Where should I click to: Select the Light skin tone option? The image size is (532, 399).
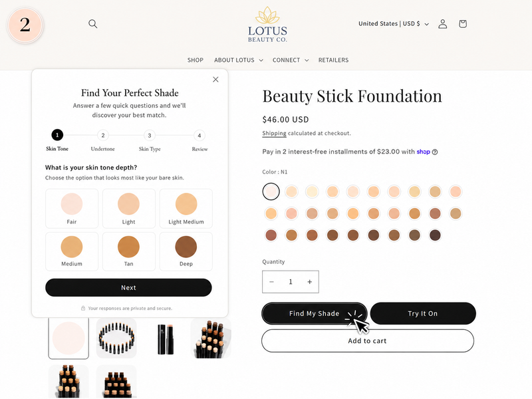coord(128,208)
